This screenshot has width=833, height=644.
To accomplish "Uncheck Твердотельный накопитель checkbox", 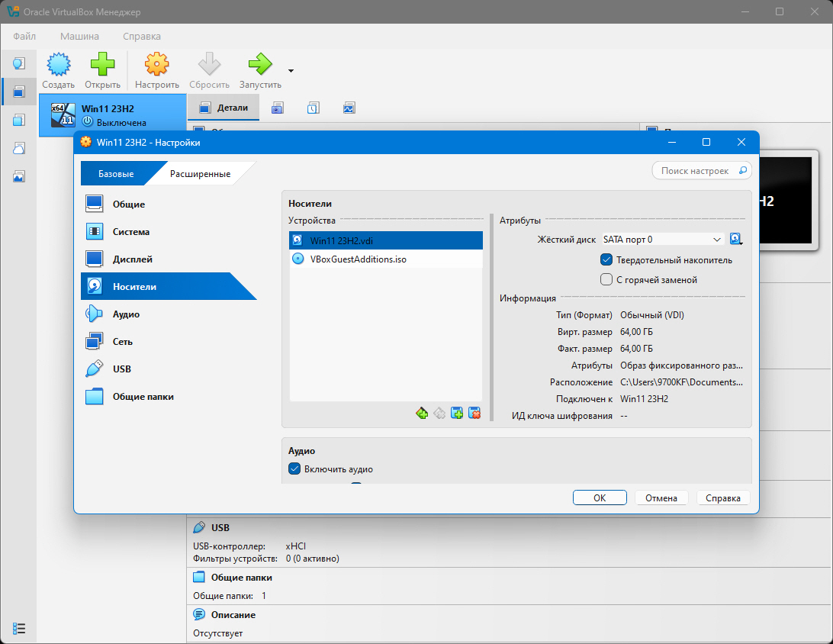I will (606, 260).
